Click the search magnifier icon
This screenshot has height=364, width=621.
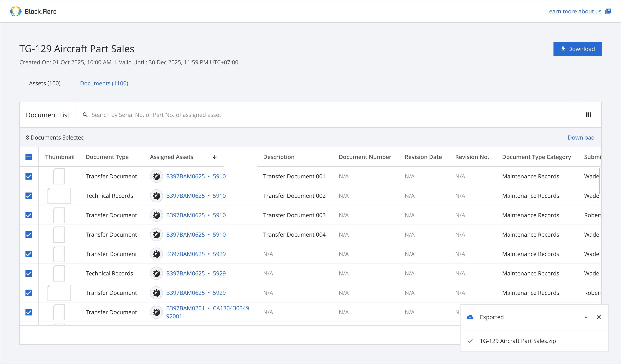(x=85, y=115)
